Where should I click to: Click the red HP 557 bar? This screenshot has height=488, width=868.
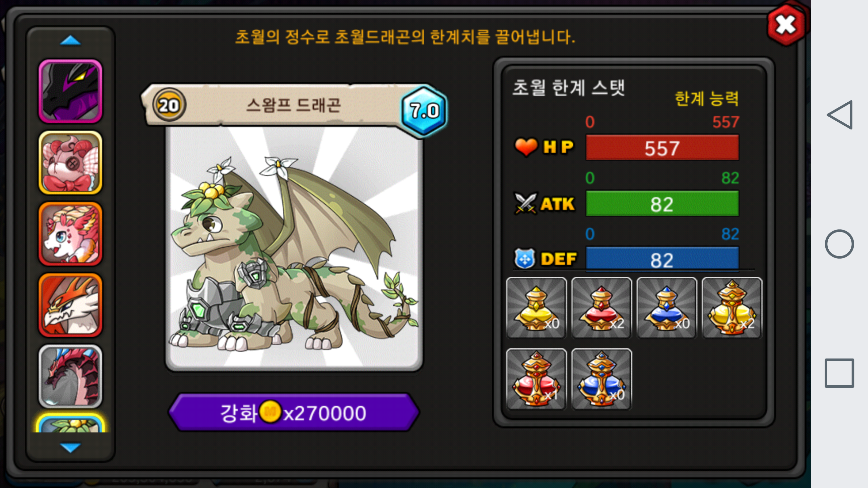(x=662, y=148)
